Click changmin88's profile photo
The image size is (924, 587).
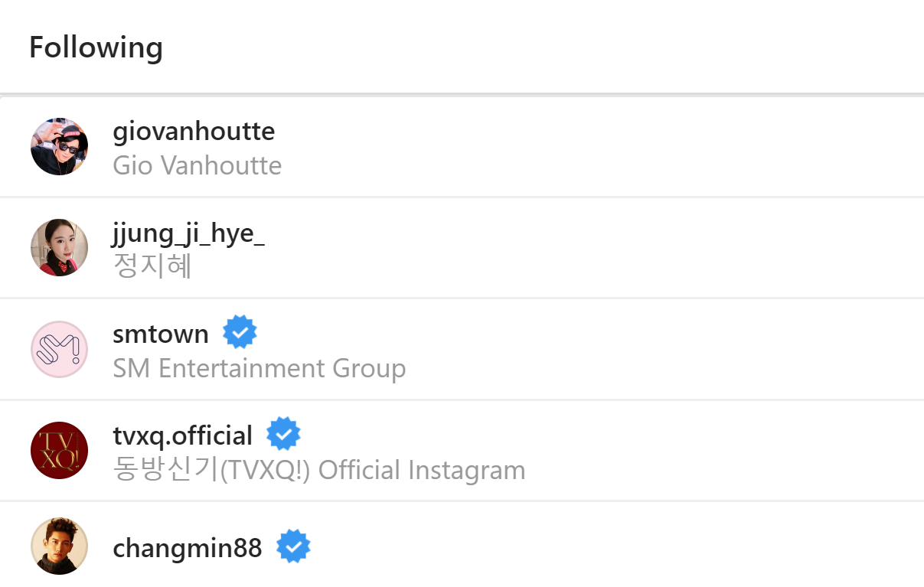pyautogui.click(x=59, y=546)
